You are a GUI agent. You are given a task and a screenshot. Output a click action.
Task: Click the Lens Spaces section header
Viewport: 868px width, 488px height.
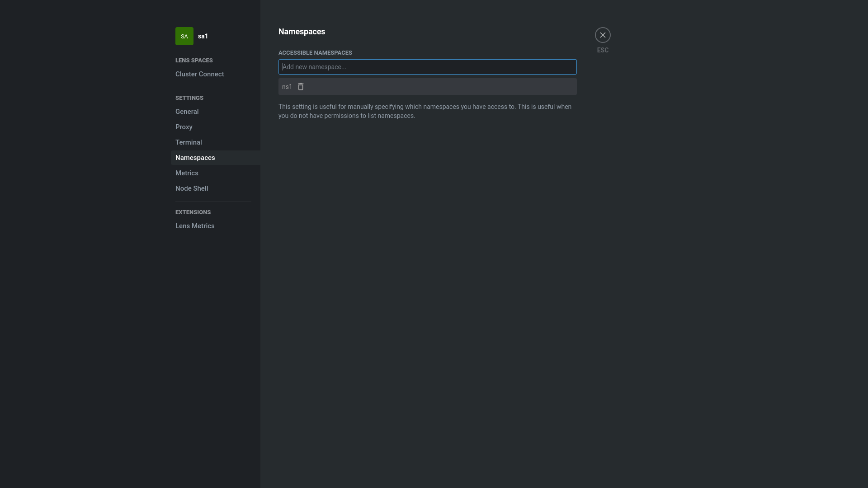(194, 61)
